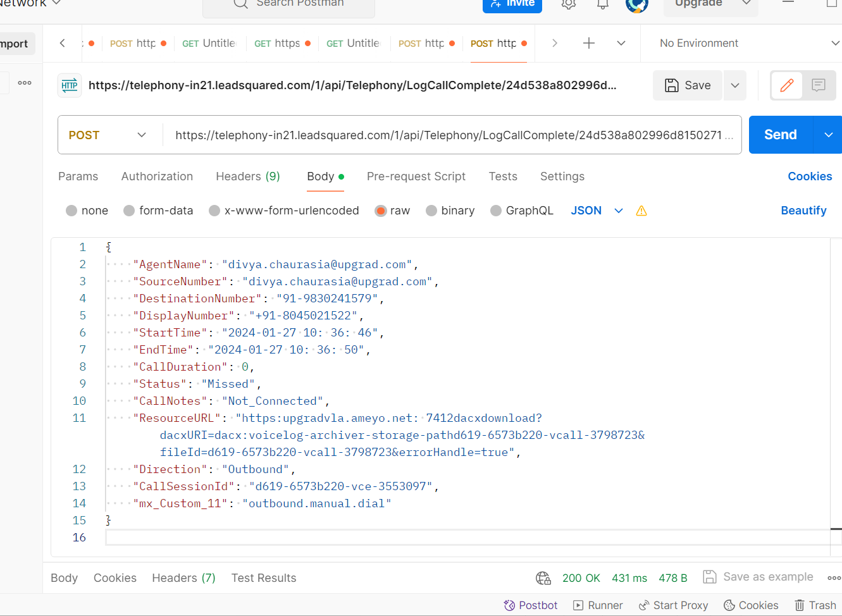Click the Send button

click(x=781, y=135)
